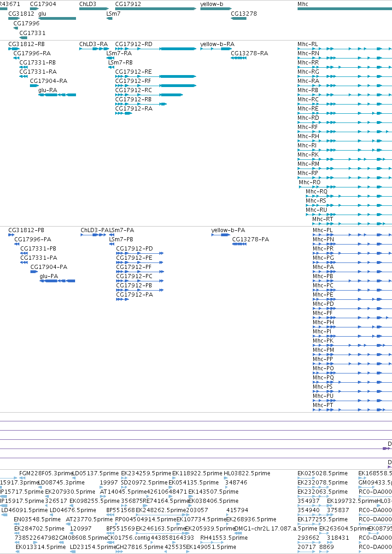Open the CG17912 gene label
The height and width of the screenshot is (554, 392).
click(x=128, y=4)
